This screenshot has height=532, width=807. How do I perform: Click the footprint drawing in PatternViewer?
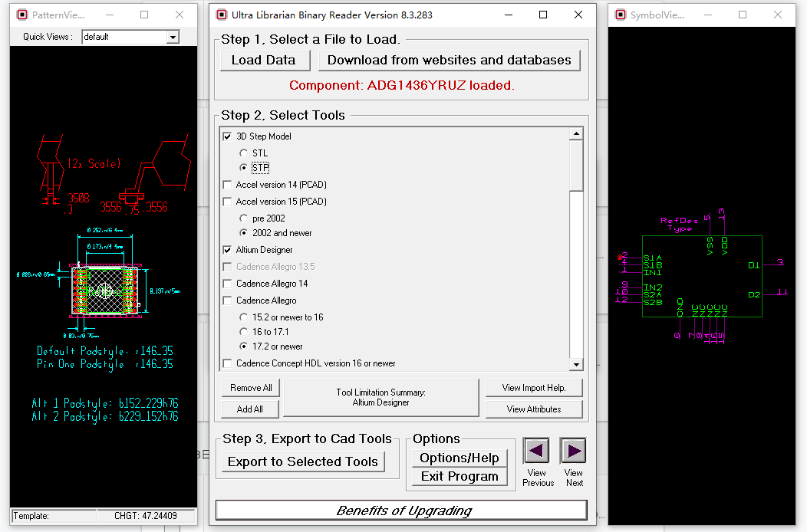coord(105,291)
